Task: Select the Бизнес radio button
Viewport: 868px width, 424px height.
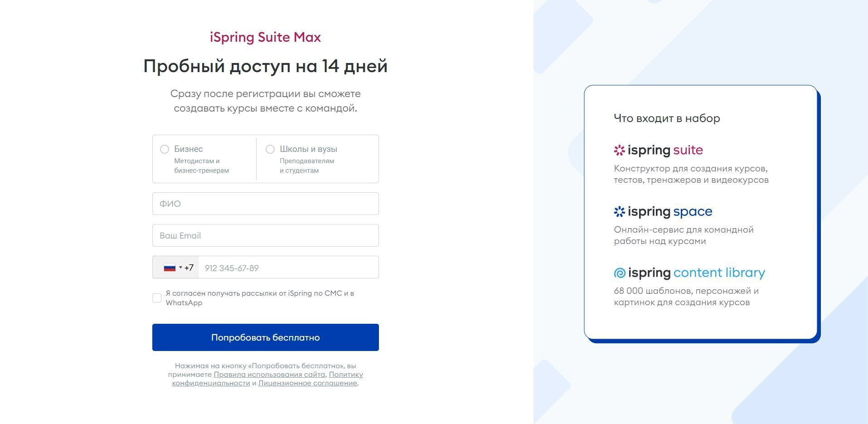Action: (165, 149)
